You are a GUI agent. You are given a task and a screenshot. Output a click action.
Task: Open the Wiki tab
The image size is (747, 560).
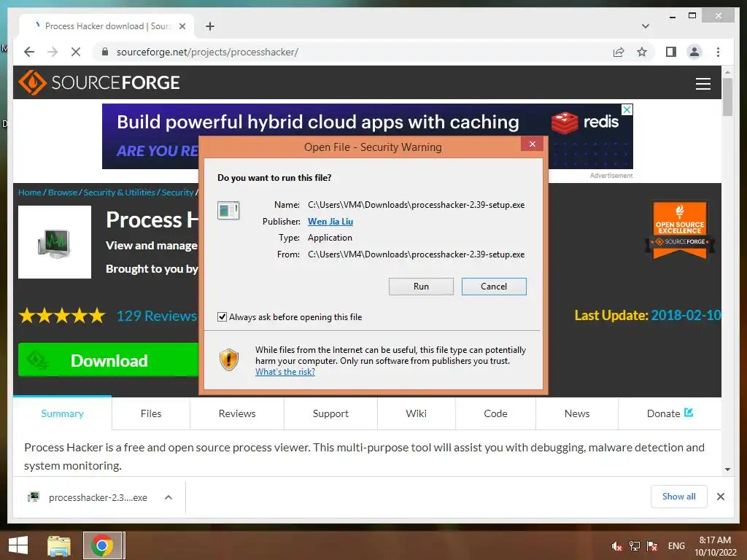tap(417, 413)
